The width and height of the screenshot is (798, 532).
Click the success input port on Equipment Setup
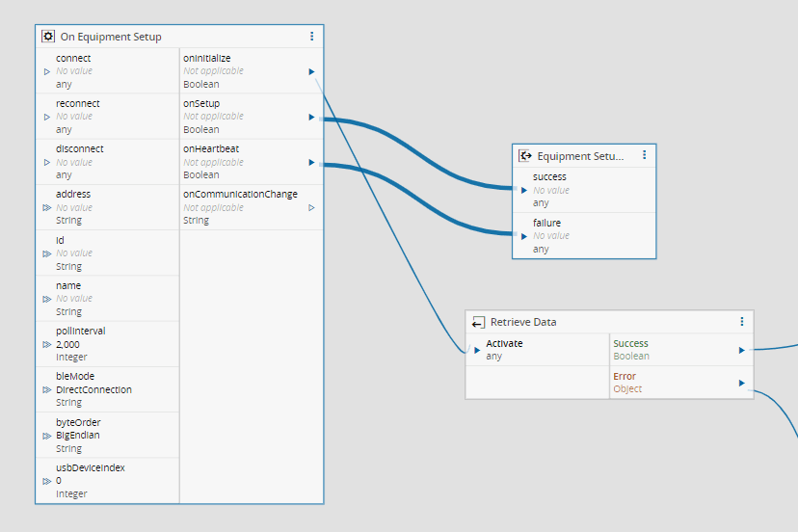(524, 190)
